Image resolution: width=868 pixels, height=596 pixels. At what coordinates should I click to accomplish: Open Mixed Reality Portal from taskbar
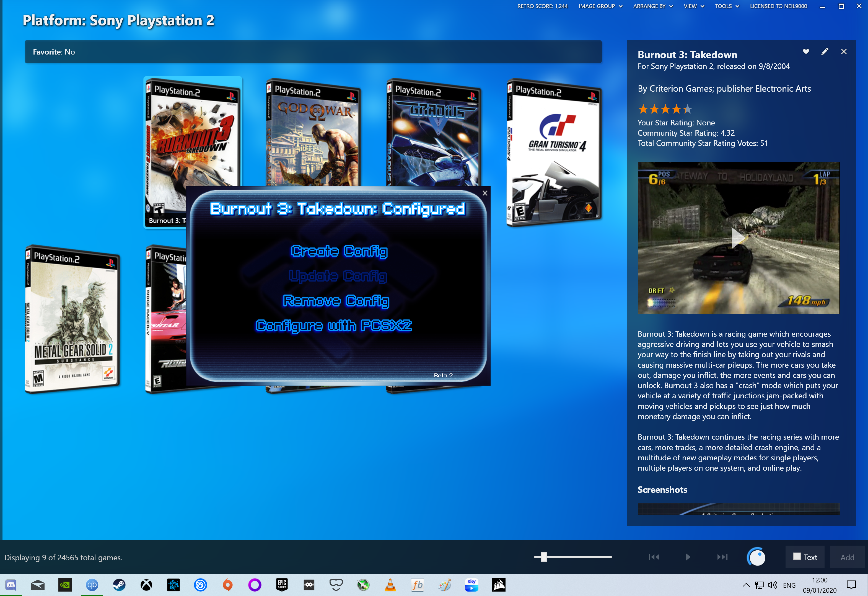(336, 585)
